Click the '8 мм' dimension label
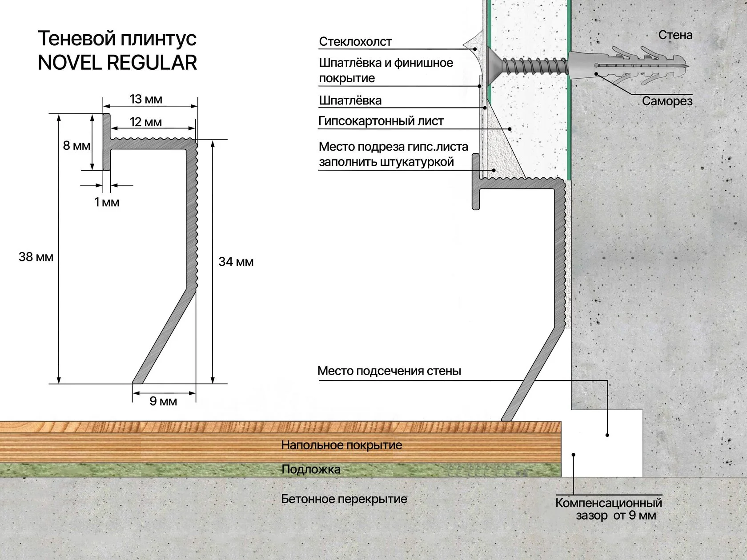 point(76,145)
